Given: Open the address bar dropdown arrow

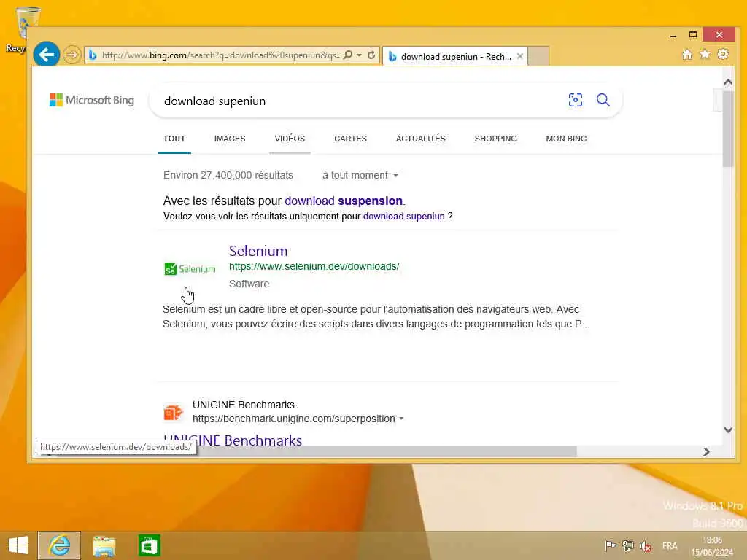Looking at the screenshot, I should [x=359, y=55].
